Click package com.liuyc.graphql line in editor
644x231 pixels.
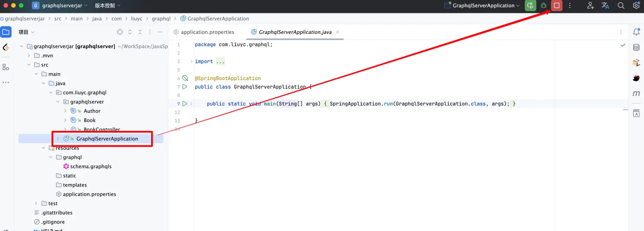pyautogui.click(x=234, y=44)
